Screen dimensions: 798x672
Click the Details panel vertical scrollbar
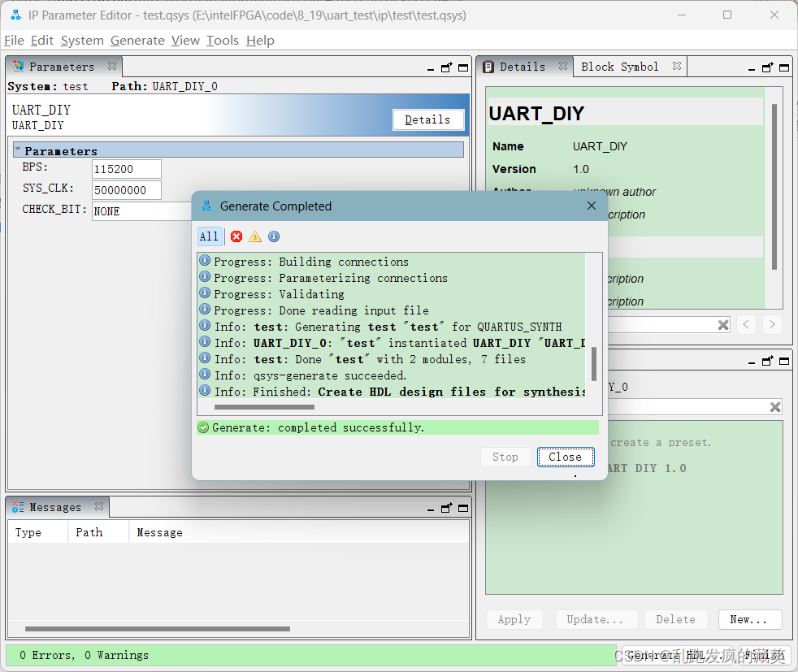(774, 187)
